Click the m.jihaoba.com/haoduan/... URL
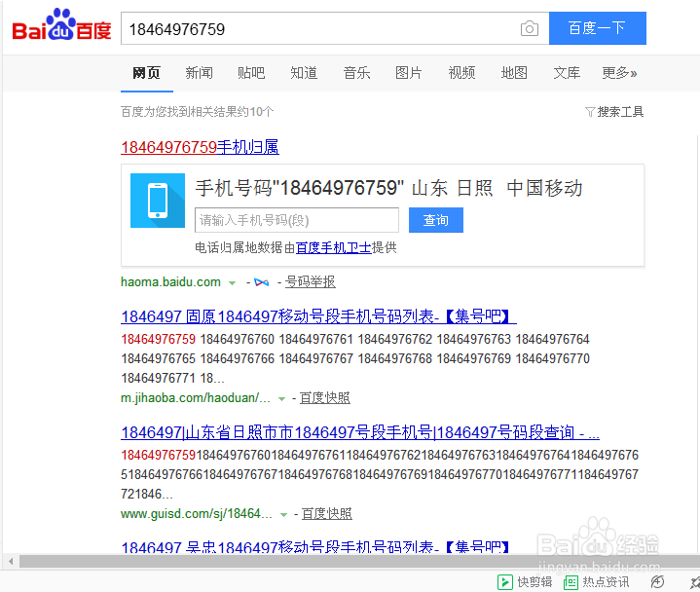700x592 pixels. (196, 398)
